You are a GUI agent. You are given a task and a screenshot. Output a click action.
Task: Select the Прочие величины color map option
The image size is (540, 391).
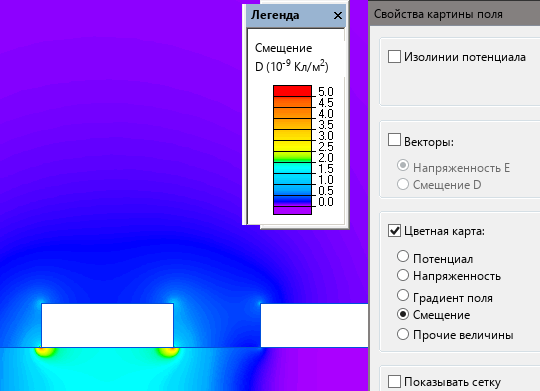(403, 334)
